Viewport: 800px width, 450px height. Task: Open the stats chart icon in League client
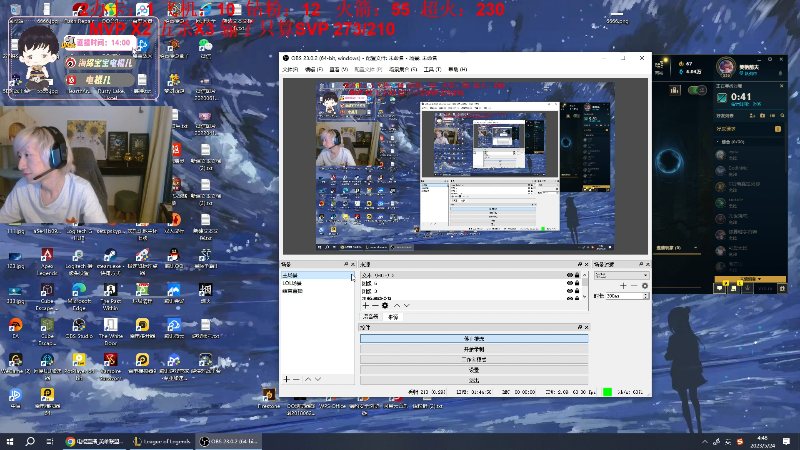[675, 90]
